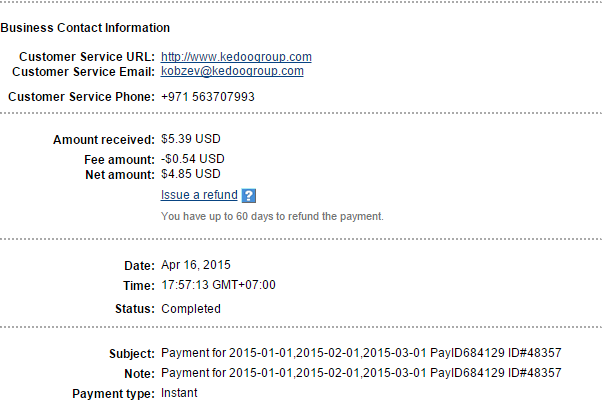Click the Payment type label
This screenshot has height=414, width=602.
pos(113,393)
